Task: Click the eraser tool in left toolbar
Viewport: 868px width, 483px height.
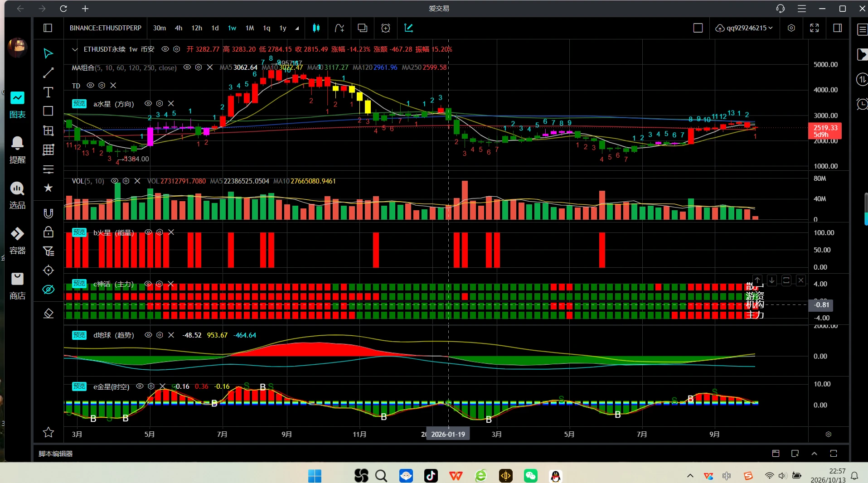Action: [48, 314]
